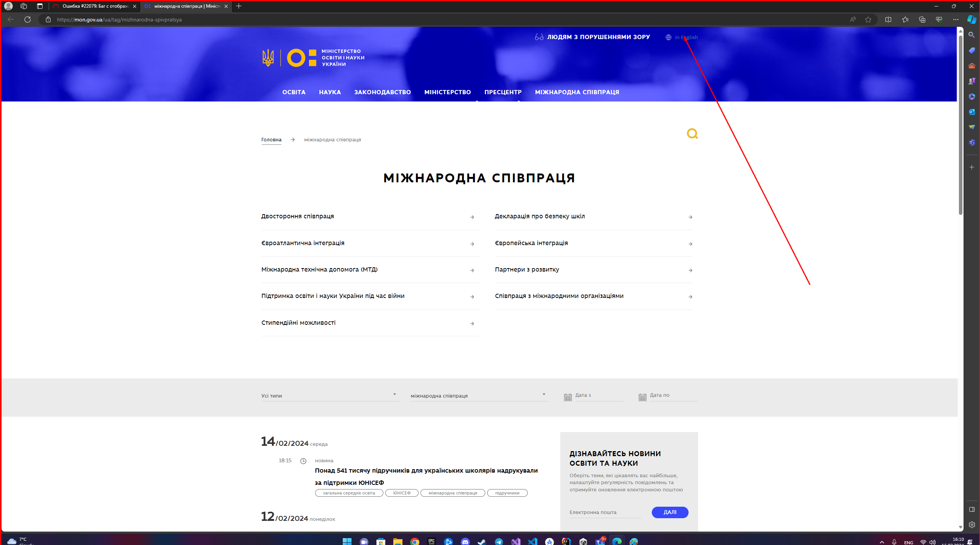
Task: Open the Дата по calendar icon
Action: [642, 397]
